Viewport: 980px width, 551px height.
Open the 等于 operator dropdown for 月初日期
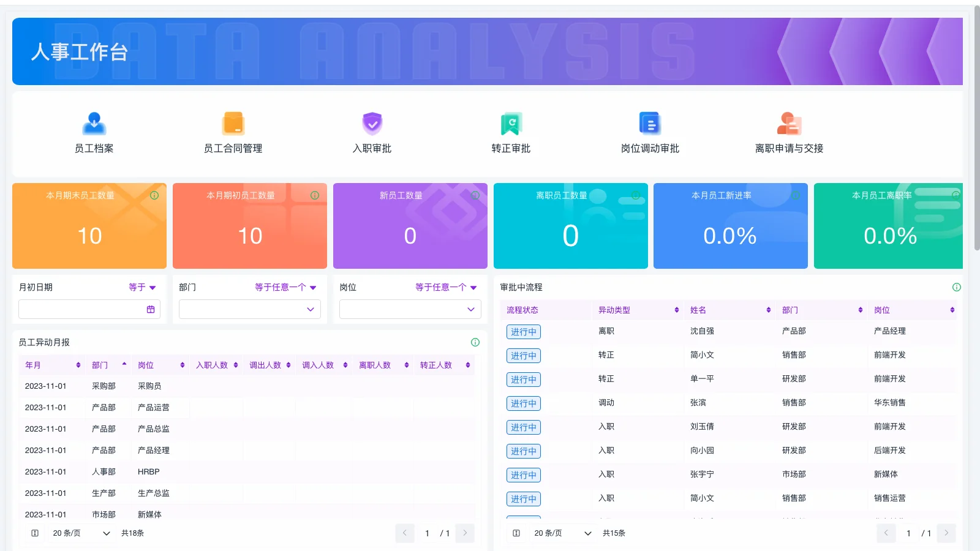142,287
